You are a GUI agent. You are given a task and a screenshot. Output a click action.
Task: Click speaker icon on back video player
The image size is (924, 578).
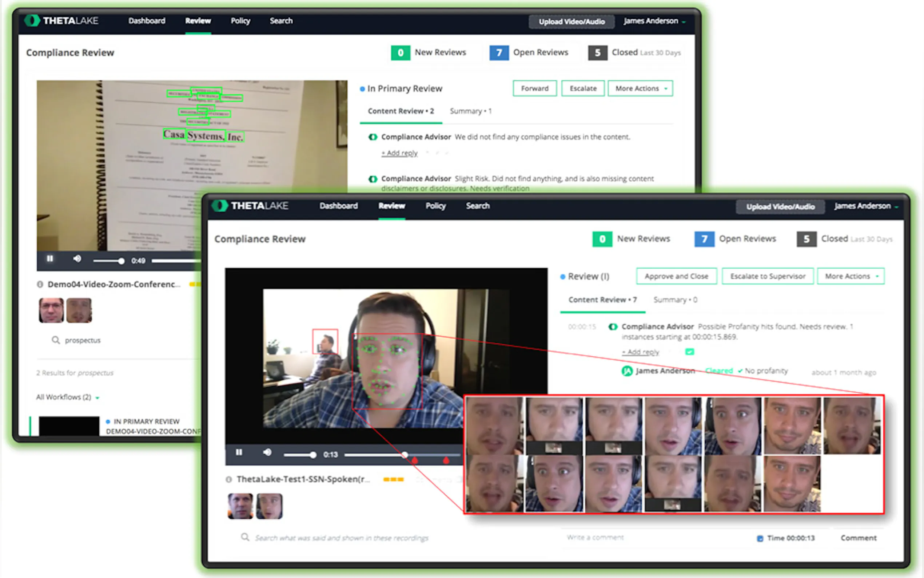pos(77,259)
